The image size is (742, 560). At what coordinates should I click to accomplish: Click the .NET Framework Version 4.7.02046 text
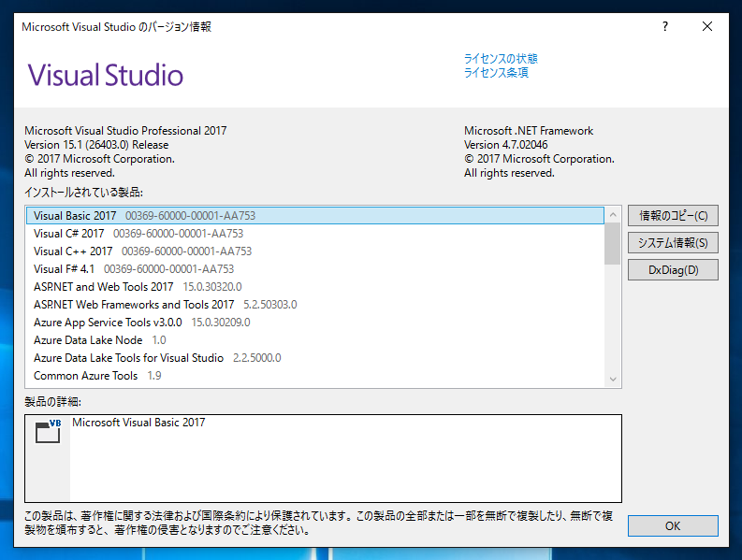click(x=506, y=145)
